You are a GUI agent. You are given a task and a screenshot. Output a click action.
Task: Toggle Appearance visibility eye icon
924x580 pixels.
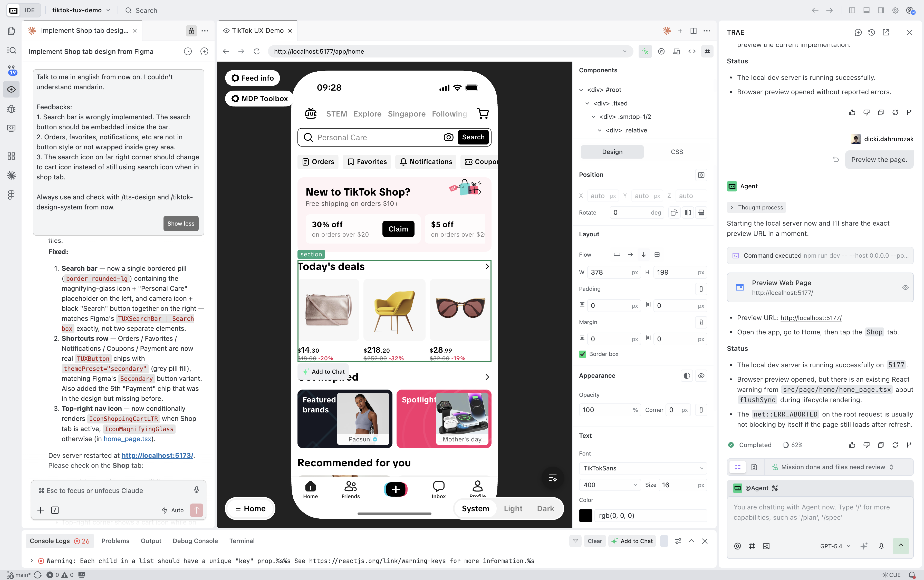pyautogui.click(x=701, y=376)
